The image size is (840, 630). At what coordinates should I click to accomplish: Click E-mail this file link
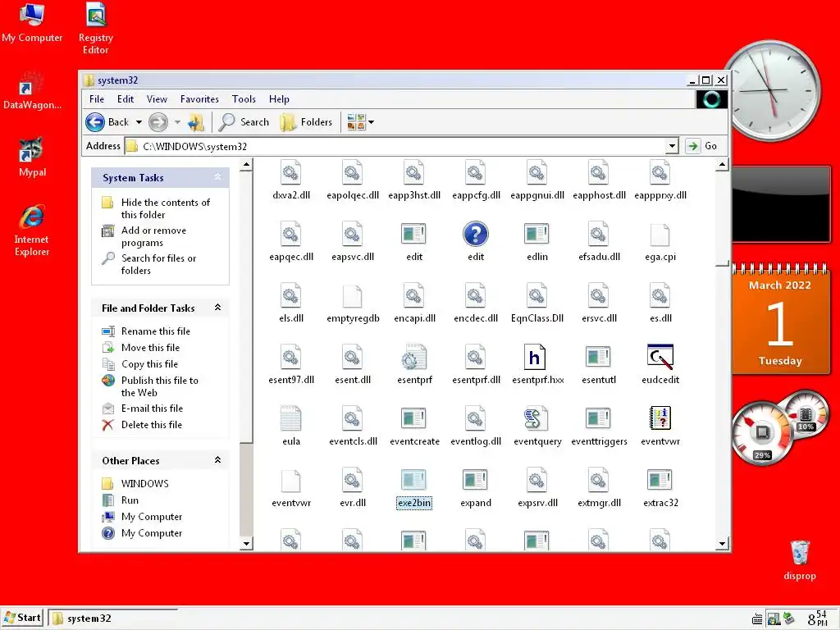152,408
